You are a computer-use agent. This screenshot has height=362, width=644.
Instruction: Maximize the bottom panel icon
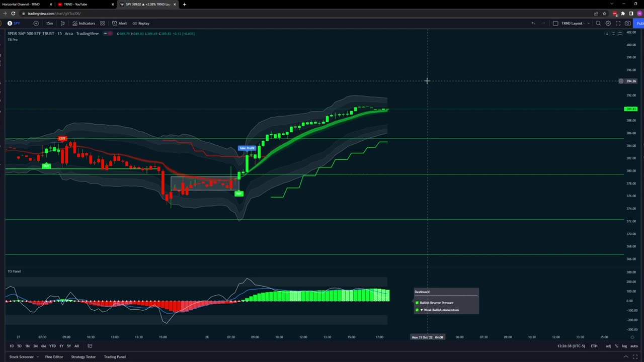(x=635, y=357)
